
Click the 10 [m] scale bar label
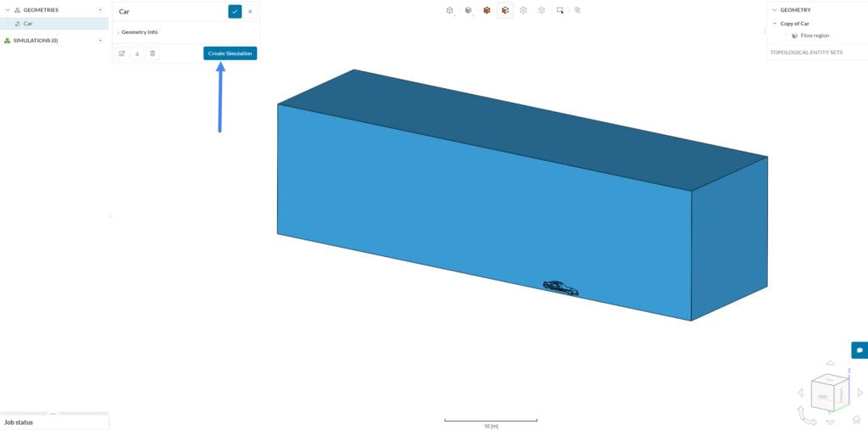[x=491, y=426]
